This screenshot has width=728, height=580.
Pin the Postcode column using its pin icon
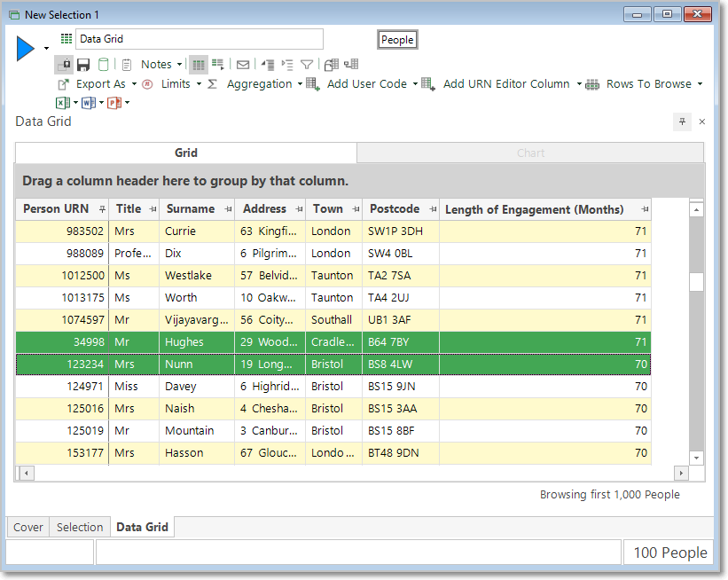point(434,209)
